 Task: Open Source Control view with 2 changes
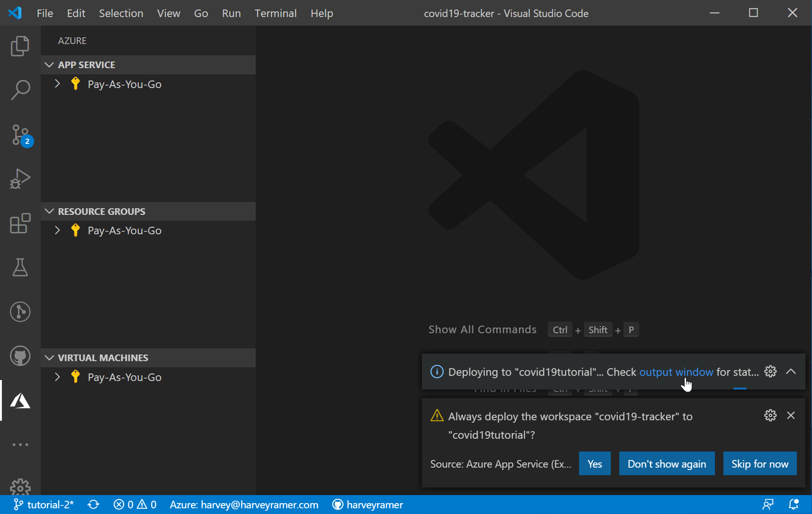click(21, 136)
